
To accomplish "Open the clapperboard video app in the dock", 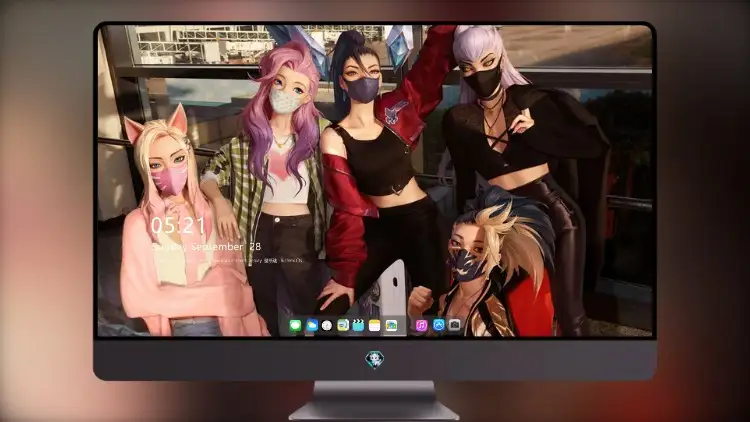I will click(358, 326).
